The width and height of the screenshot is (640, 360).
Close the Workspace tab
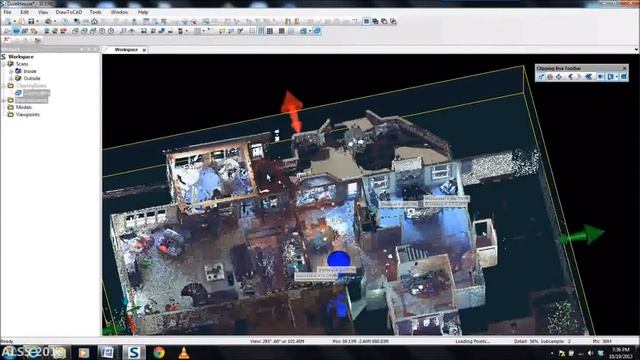pyautogui.click(x=144, y=50)
